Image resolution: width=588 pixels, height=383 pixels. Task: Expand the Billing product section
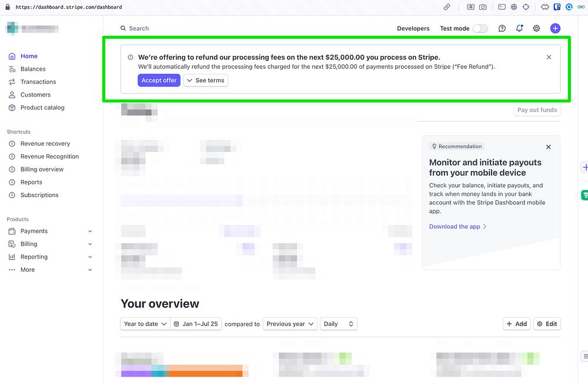tap(90, 244)
